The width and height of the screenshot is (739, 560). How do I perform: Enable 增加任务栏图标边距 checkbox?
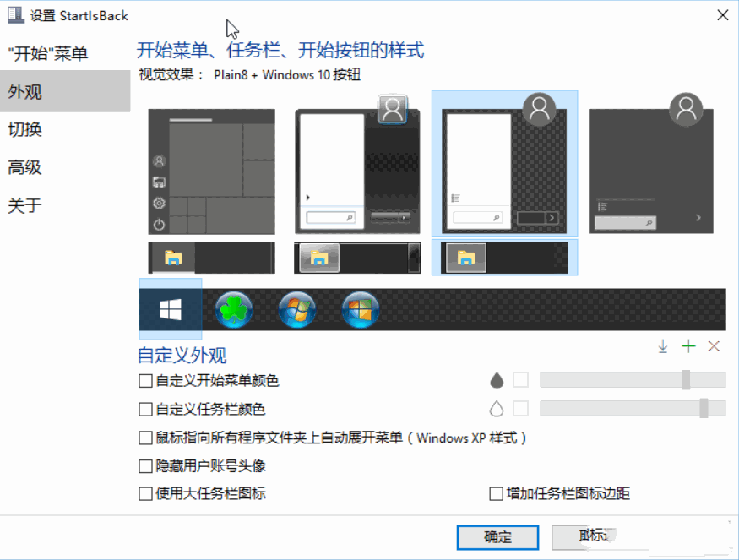click(497, 494)
